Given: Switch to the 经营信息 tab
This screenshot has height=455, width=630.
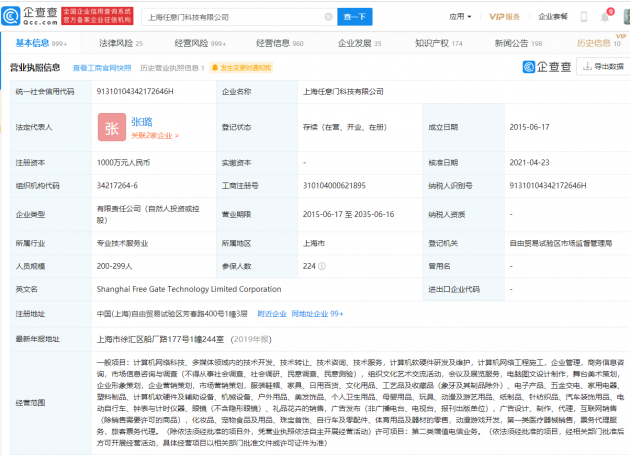Looking at the screenshot, I should 280,43.
